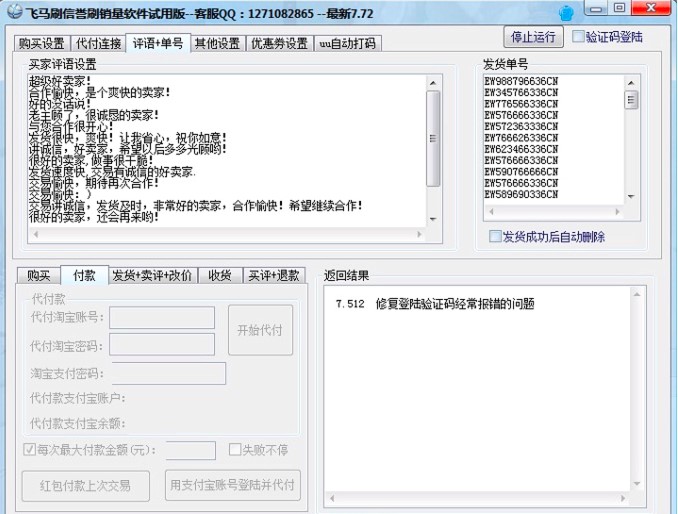This screenshot has width=678, height=514.
Task: Click the comment line 超级好卖家!
Action: point(60,81)
